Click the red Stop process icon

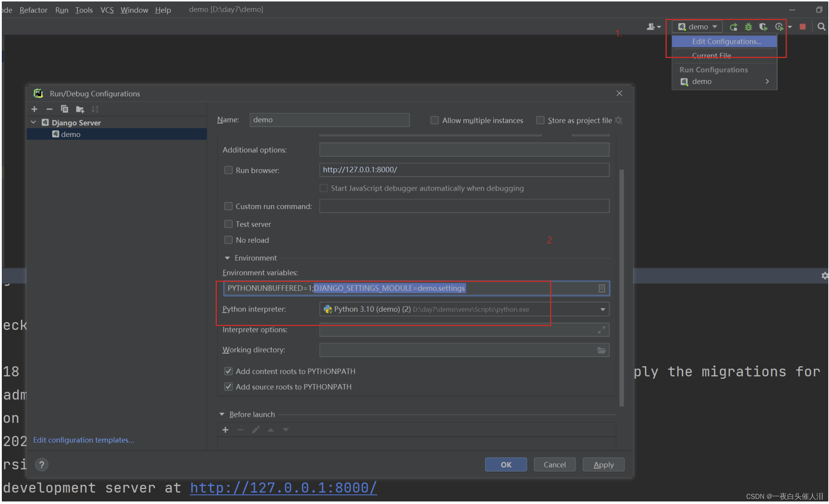click(802, 27)
